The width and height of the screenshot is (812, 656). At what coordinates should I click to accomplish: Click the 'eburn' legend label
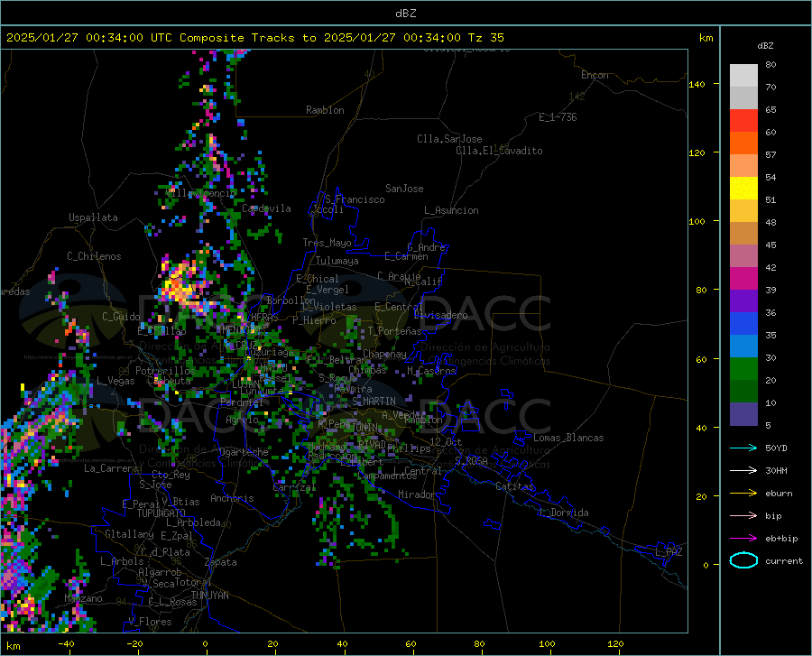pos(779,494)
